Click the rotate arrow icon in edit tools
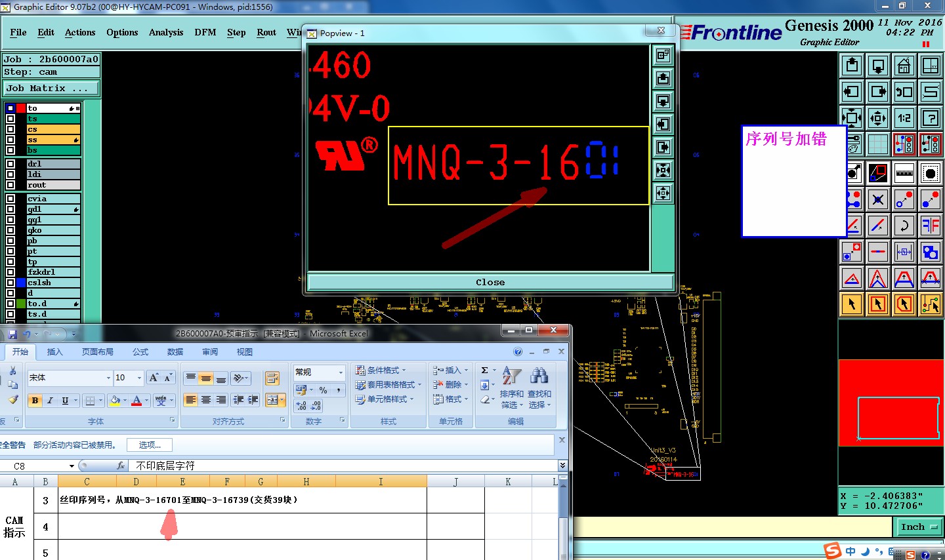This screenshot has width=945, height=560. (x=904, y=226)
